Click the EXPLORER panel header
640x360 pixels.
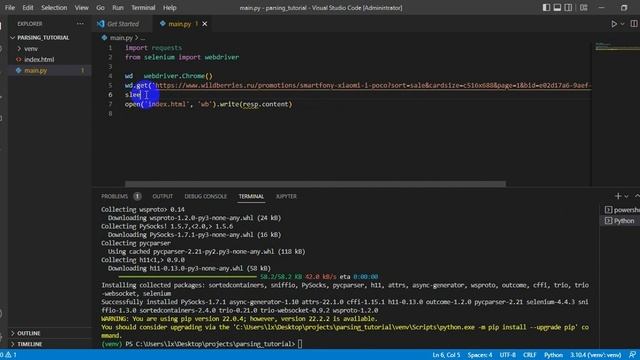[x=29, y=24]
